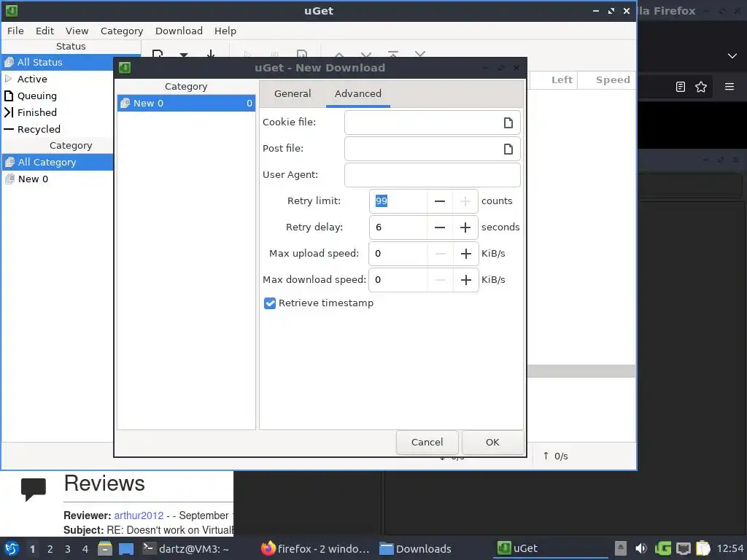Click the Speed column header
This screenshot has width=747, height=560.
607,80
